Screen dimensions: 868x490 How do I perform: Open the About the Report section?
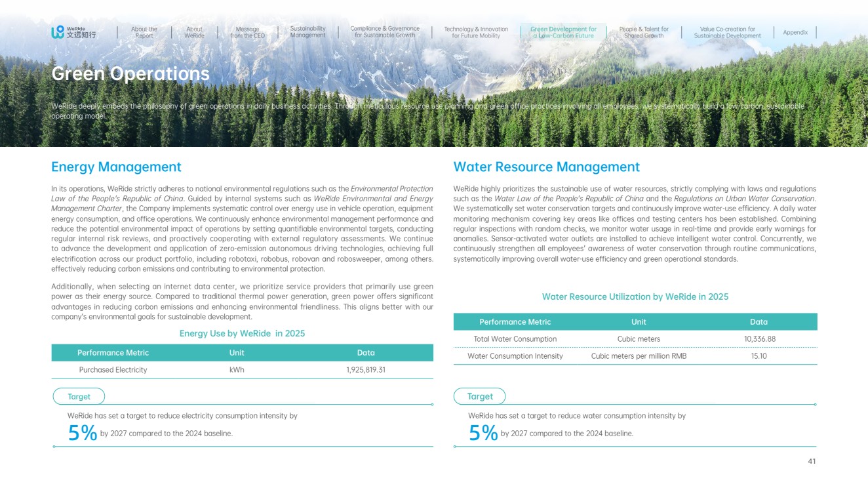click(144, 32)
